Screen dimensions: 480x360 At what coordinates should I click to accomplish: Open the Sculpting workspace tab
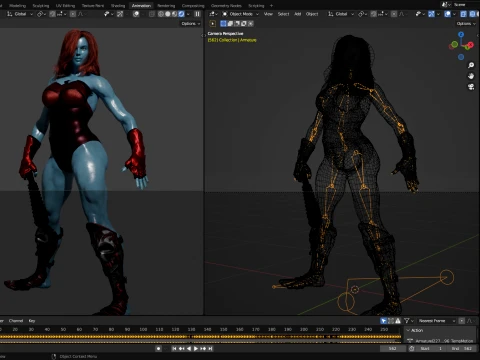[41, 6]
